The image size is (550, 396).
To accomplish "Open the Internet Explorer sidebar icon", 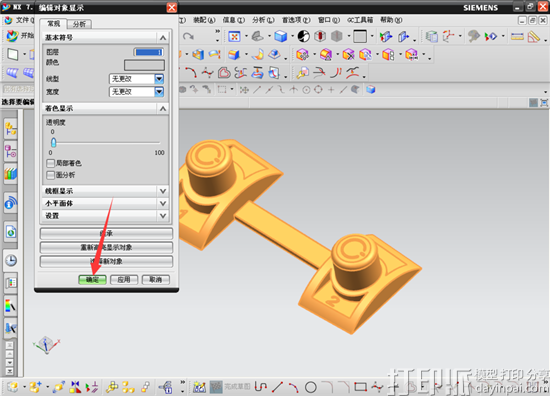I will point(11,232).
